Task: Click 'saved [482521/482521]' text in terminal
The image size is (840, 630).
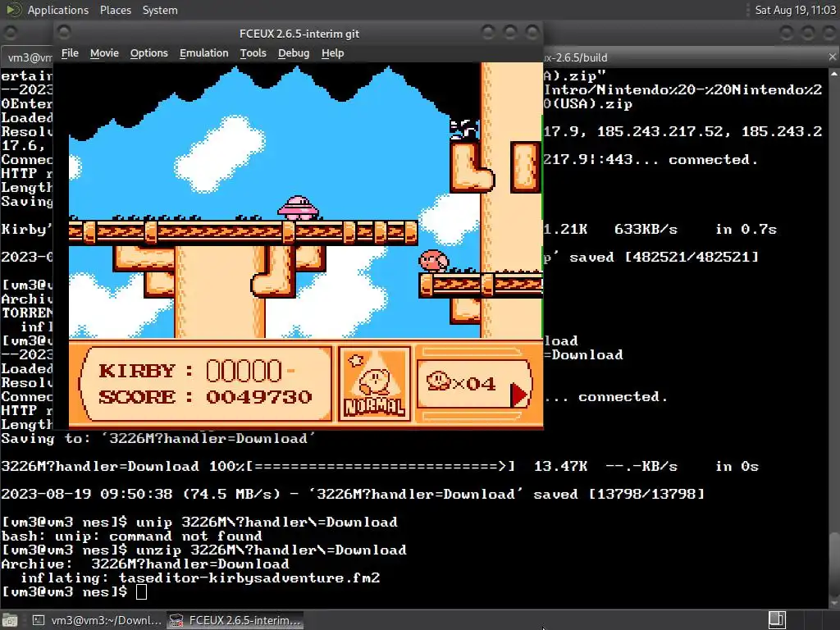Action: (664, 257)
